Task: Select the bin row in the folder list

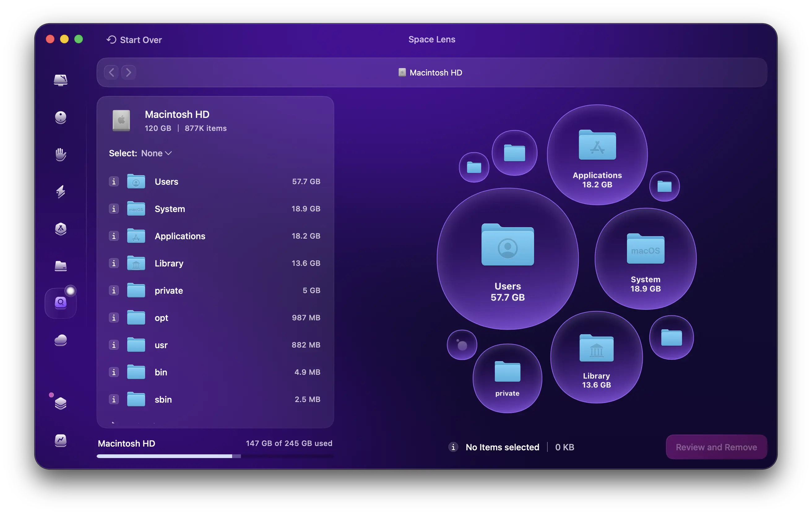Action: pyautogui.click(x=215, y=372)
